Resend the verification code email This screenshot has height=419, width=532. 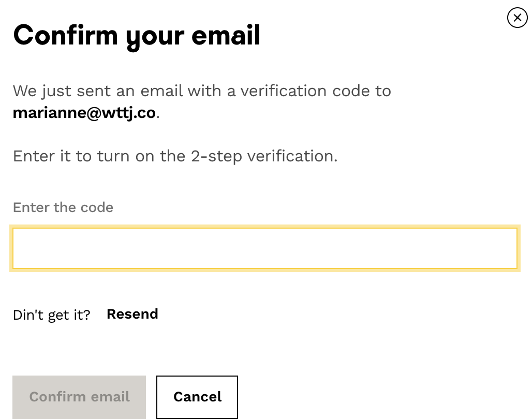132,314
